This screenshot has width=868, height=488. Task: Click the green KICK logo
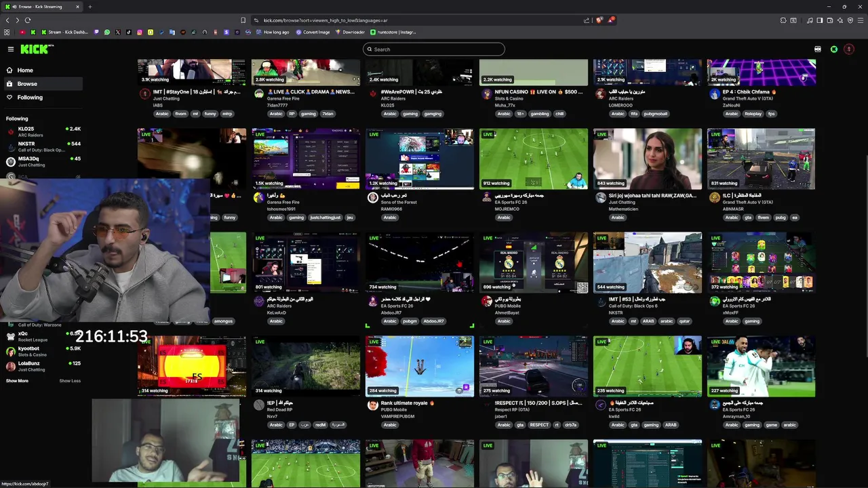(x=36, y=49)
